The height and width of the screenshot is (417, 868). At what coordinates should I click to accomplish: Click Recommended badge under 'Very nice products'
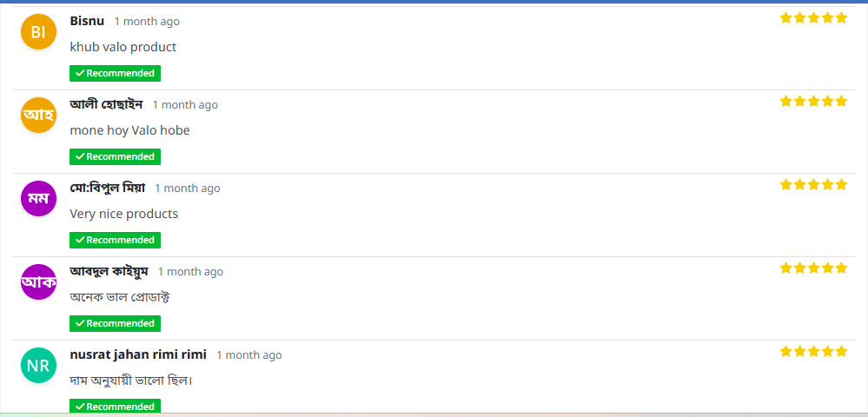pyautogui.click(x=115, y=240)
